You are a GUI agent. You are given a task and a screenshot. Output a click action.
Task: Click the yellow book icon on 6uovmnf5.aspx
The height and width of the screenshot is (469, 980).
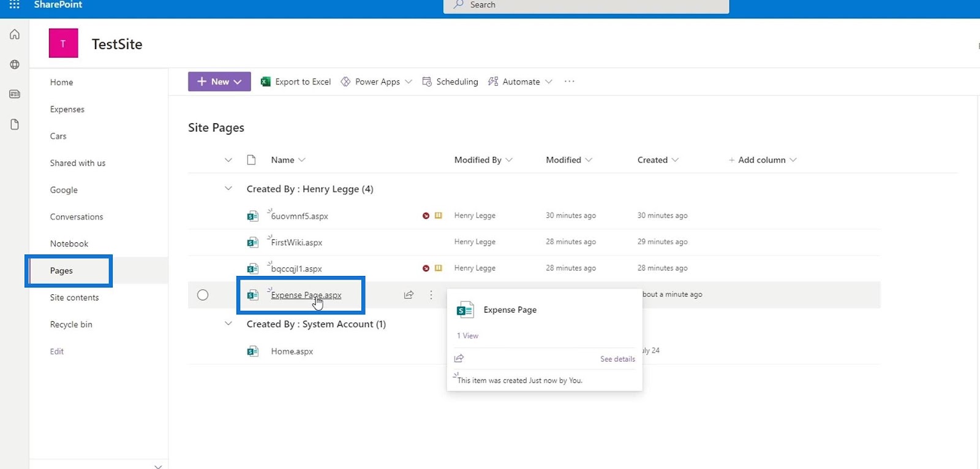[x=439, y=216]
